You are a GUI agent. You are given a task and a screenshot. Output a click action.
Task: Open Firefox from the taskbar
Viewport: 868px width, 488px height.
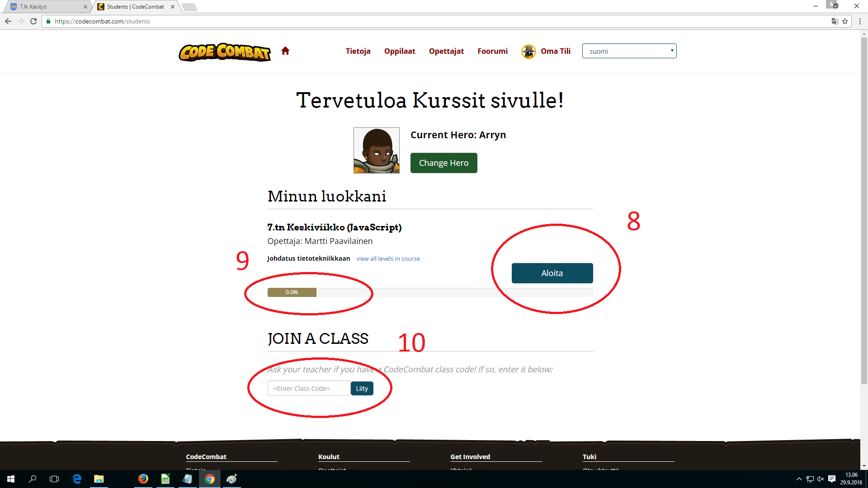pyautogui.click(x=143, y=479)
